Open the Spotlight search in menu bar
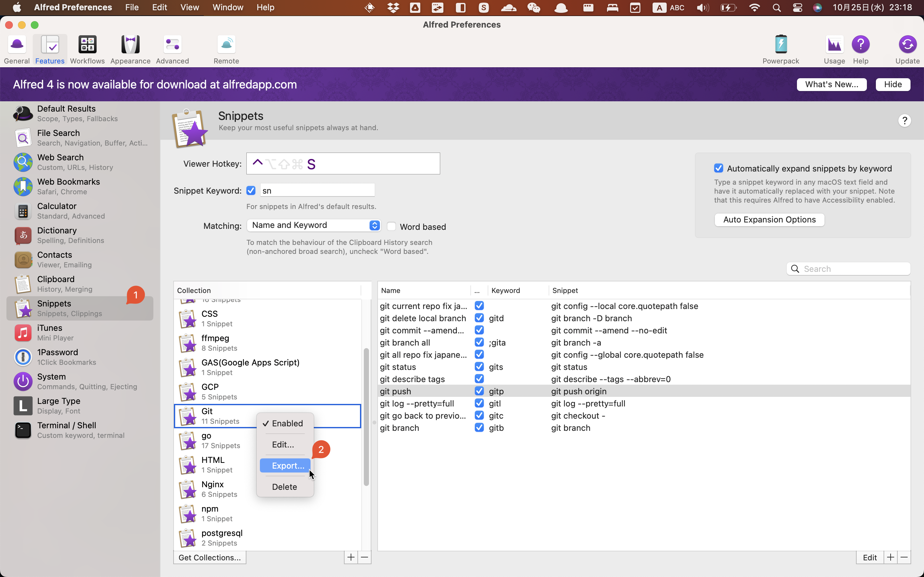The width and height of the screenshot is (924, 577). tap(776, 8)
